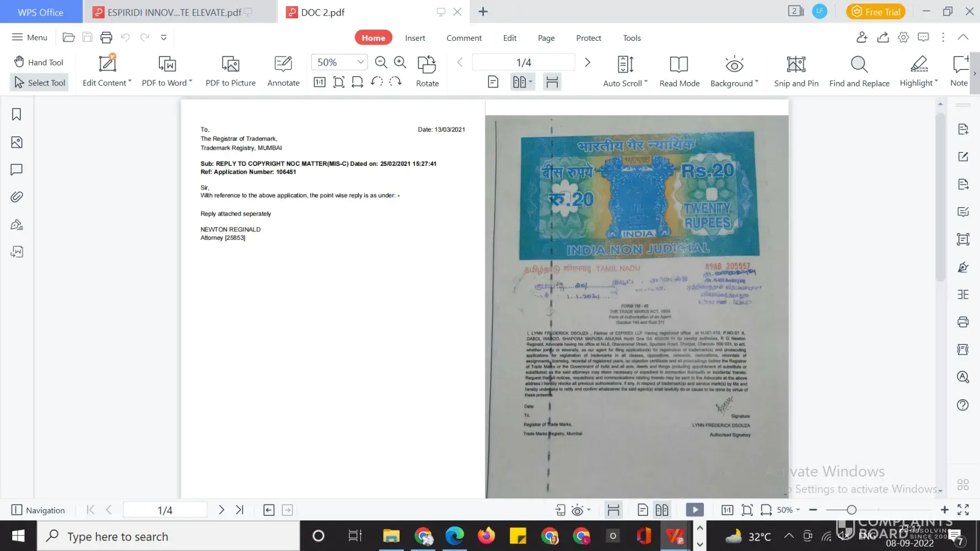
Task: Go to next page using ribbon arrow
Action: [588, 62]
